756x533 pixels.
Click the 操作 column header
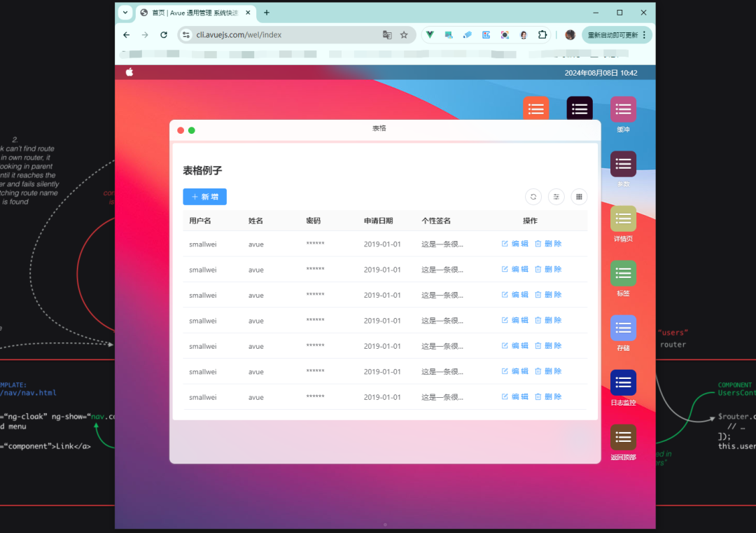[x=530, y=221]
